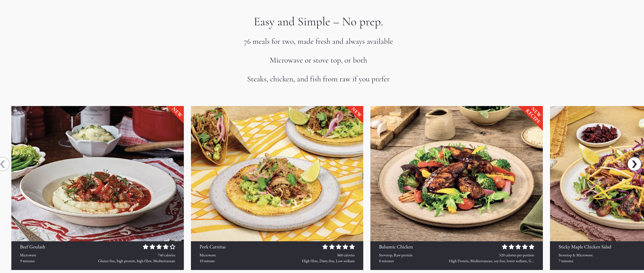Viewport: 644px width, 273px height.
Task: Click the Sticky Maple Chicken Salad title
Action: pos(585,247)
